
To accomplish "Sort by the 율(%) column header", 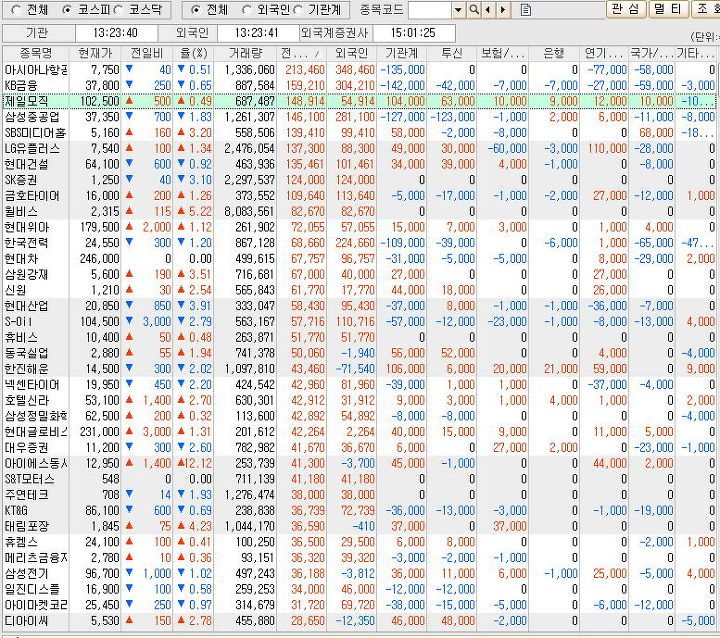I will point(193,53).
